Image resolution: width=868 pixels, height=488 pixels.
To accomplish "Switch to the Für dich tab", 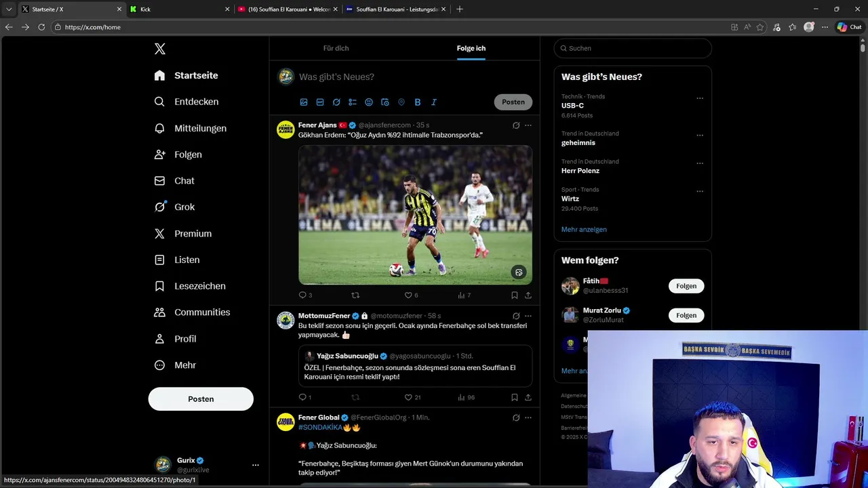I will click(336, 48).
